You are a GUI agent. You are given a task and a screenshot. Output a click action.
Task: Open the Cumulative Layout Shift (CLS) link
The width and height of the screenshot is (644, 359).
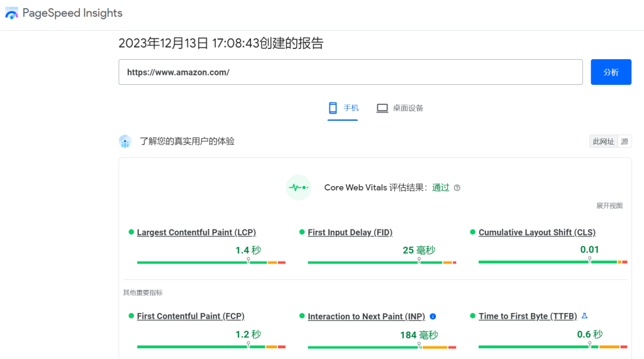(537, 233)
